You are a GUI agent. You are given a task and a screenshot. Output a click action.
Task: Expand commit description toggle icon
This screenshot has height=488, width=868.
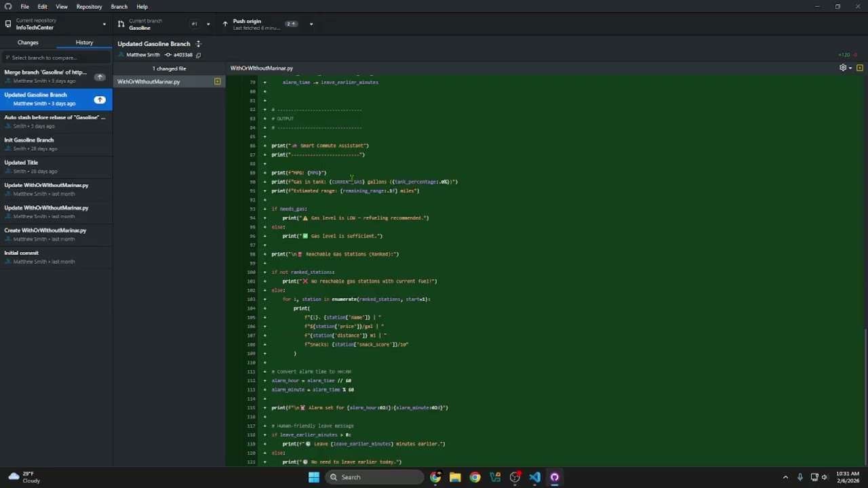click(199, 44)
